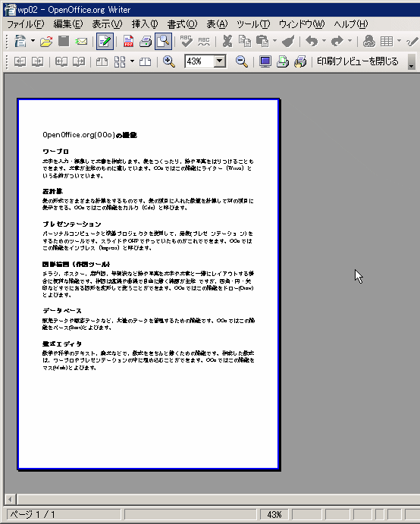Click the two-pages preview icon
Image resolution: width=420 pixels, height=524 pixels.
point(102,61)
